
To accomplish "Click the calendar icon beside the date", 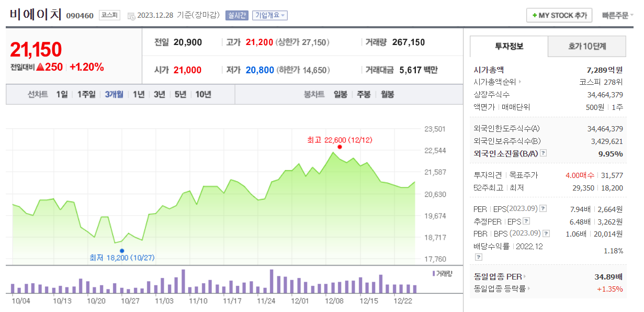I will click(131, 16).
